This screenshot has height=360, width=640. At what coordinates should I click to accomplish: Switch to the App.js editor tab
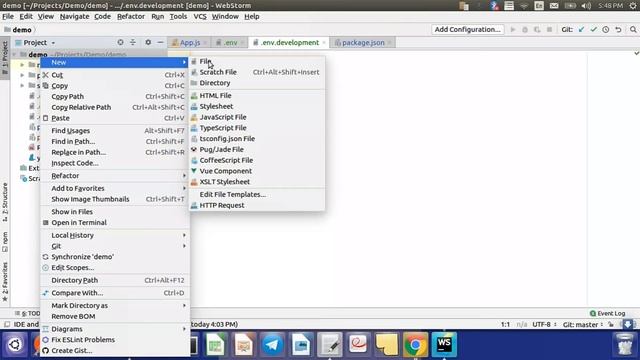click(x=189, y=43)
